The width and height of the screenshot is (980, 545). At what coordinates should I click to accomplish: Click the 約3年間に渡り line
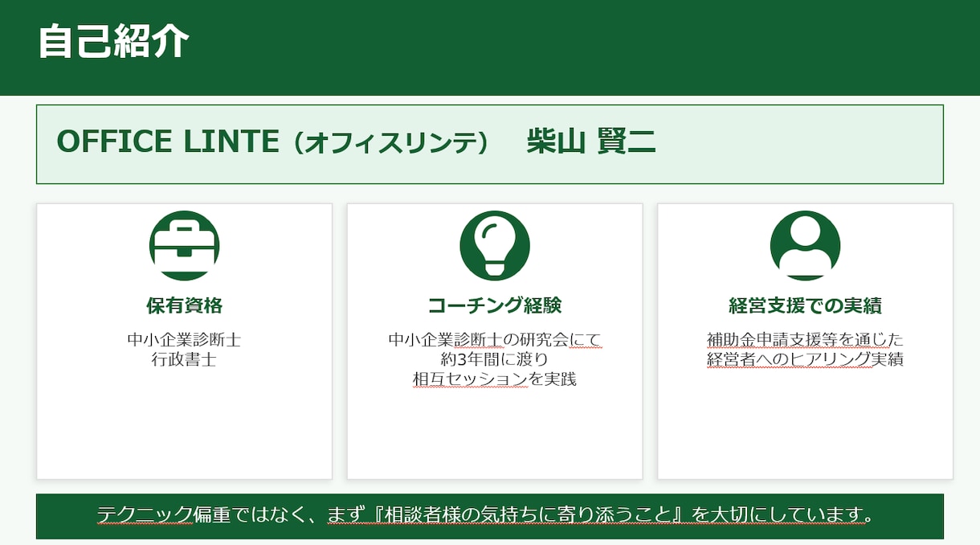495,359
